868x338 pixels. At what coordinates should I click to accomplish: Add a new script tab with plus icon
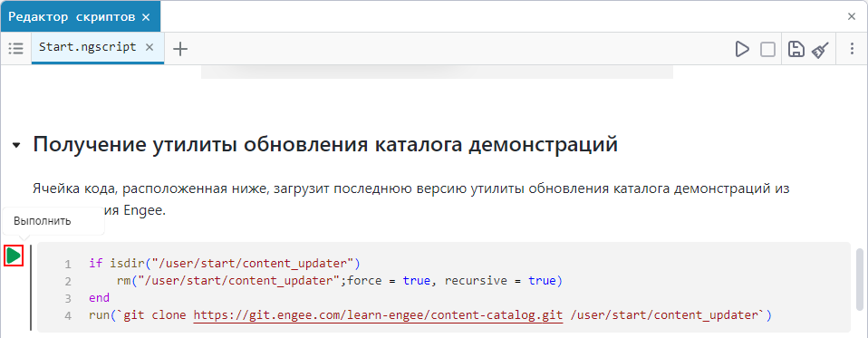(180, 49)
